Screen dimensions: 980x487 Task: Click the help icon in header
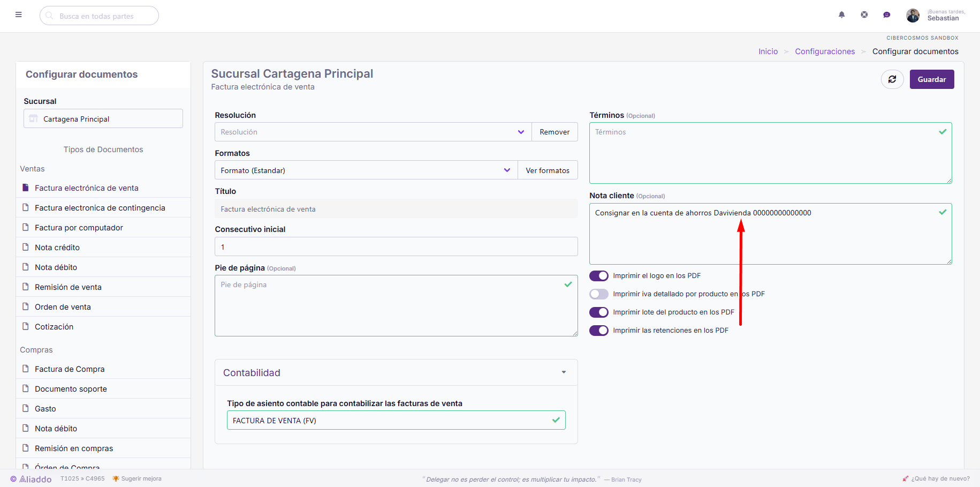[x=864, y=15]
